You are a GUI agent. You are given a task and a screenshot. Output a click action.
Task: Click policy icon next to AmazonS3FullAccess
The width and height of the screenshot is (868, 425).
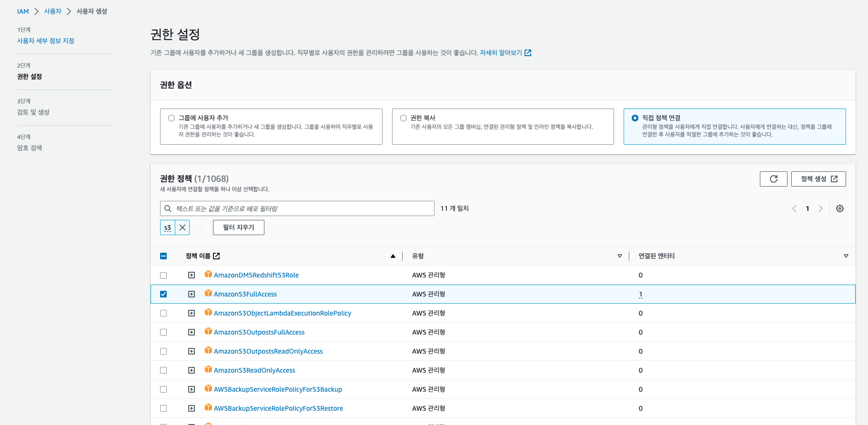point(208,293)
